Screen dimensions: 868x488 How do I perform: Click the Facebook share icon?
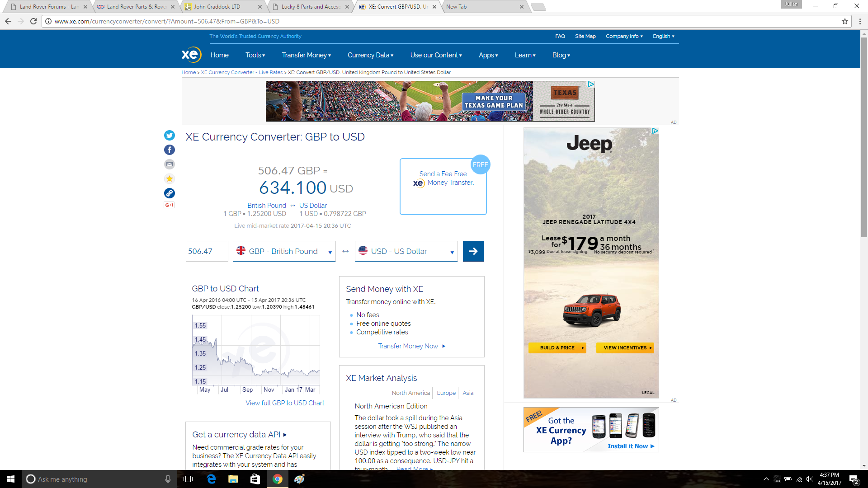click(170, 150)
